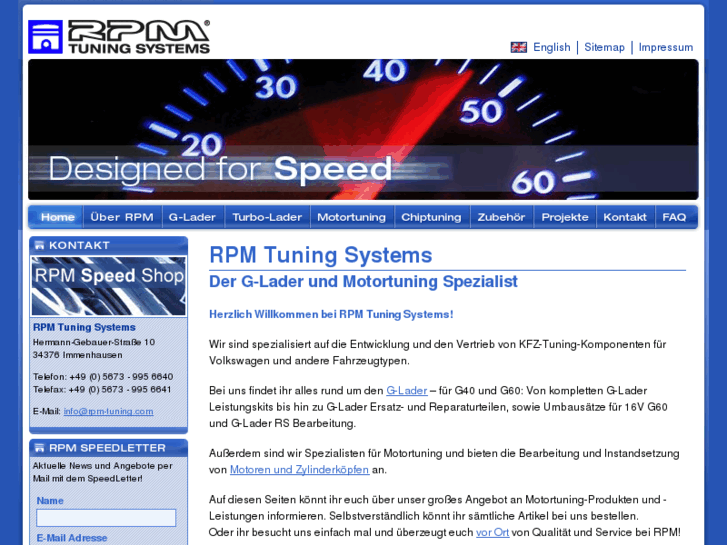Click the 34376 Immenhausen text
Viewport: 727px width, 545px height.
click(77, 355)
